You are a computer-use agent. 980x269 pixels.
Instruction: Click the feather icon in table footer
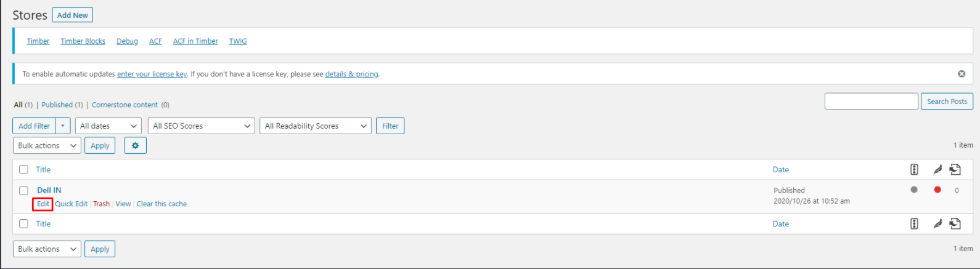tap(937, 223)
